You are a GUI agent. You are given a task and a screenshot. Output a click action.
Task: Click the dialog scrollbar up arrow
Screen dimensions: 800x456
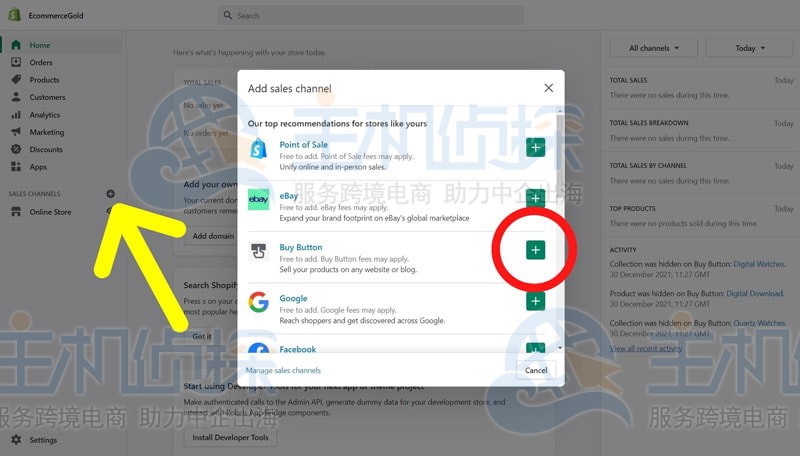click(560, 111)
